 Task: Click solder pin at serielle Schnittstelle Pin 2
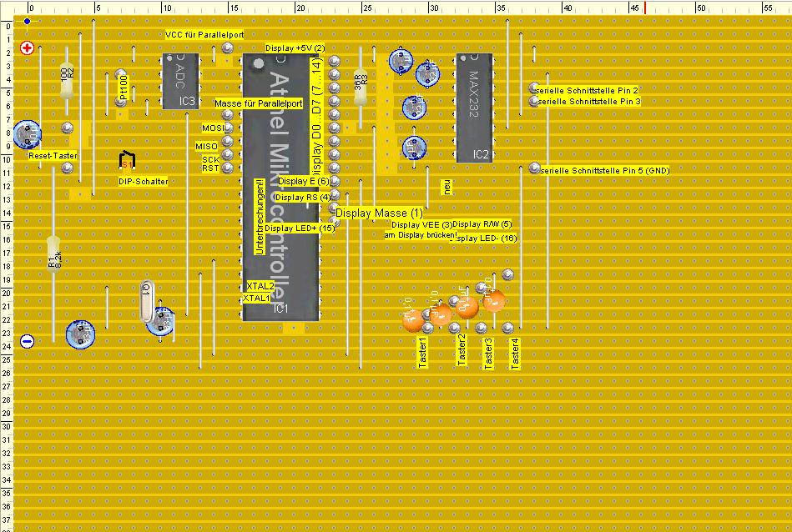[534, 88]
